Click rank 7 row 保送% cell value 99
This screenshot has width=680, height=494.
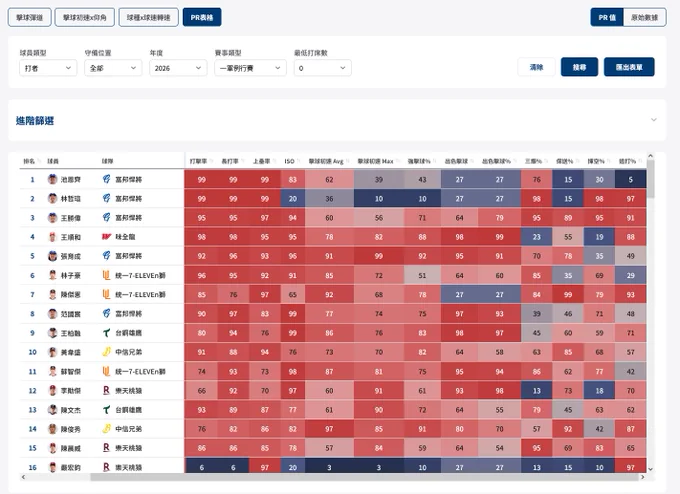568,294
